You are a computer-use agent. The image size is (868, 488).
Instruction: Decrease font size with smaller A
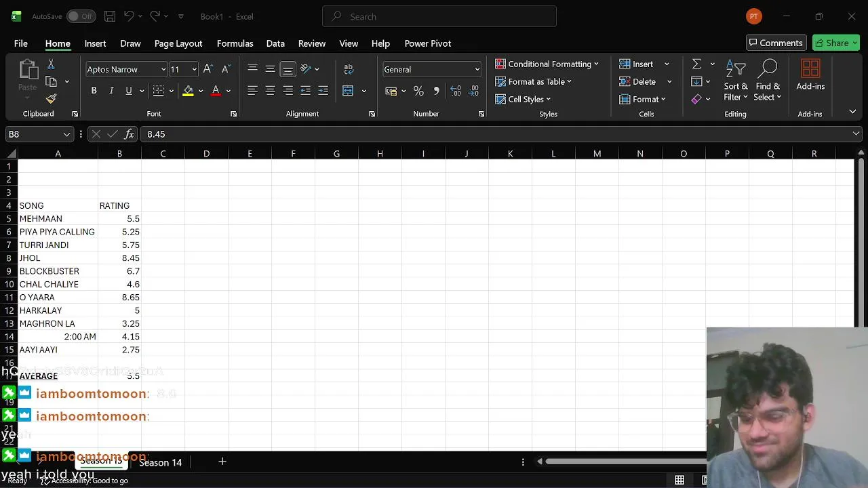[x=224, y=69]
